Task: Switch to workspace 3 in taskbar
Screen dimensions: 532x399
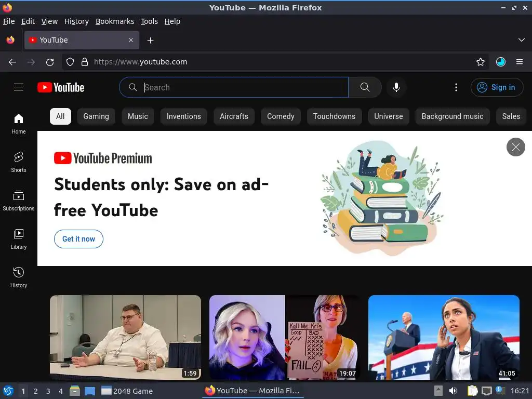Action: pos(48,391)
